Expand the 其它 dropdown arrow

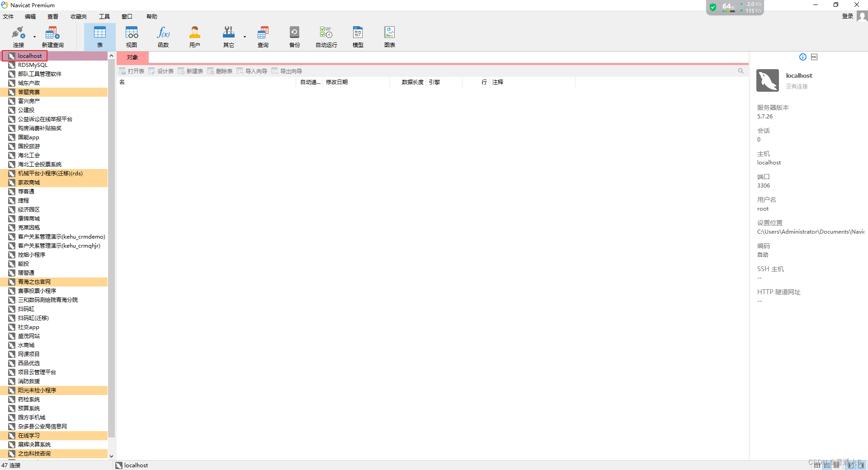[x=245, y=37]
